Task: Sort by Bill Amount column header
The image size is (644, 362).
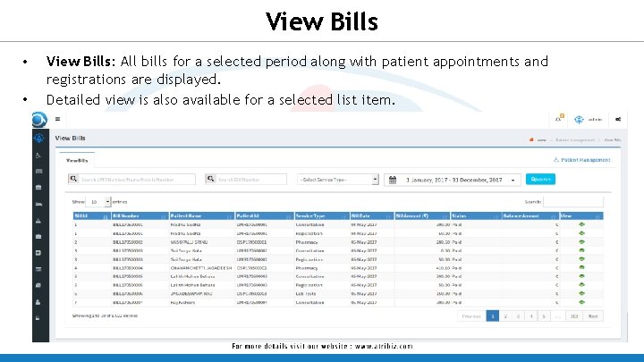Action: [422, 216]
